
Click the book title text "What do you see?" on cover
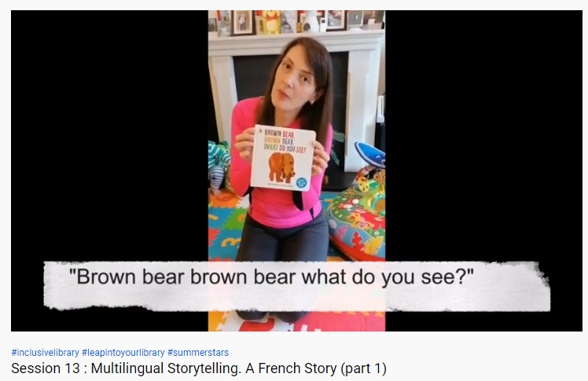click(285, 148)
